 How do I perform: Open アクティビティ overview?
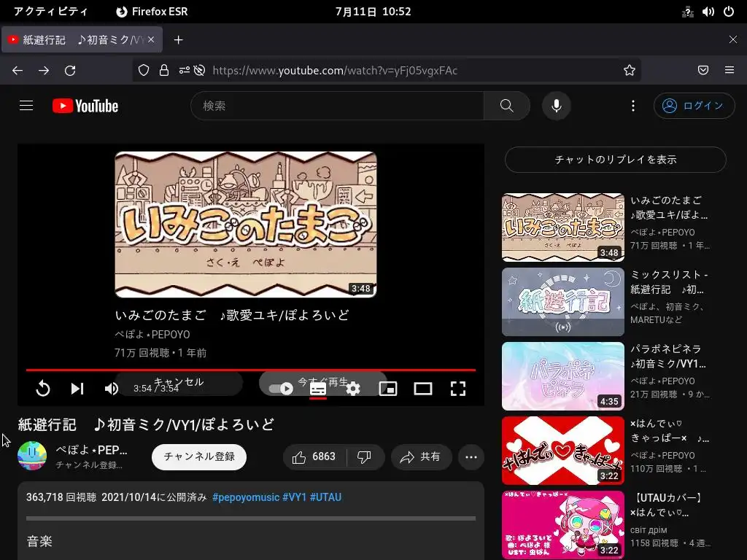(50, 12)
